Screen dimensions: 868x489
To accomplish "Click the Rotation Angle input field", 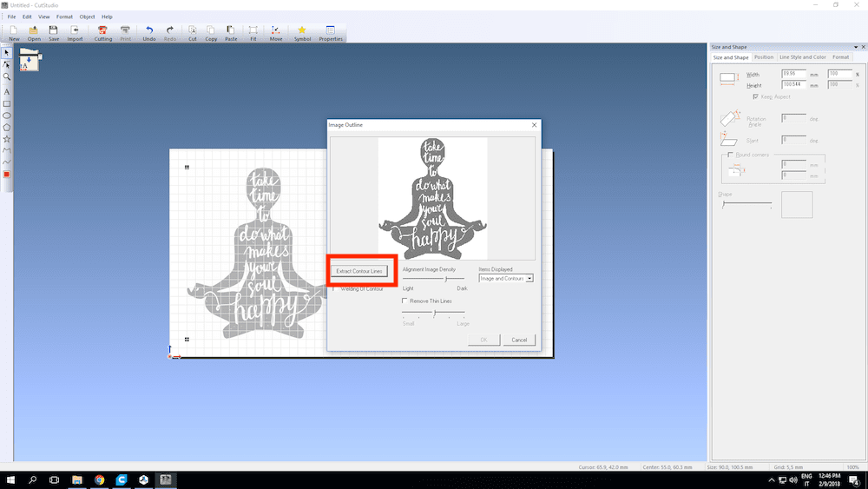I will pos(794,118).
